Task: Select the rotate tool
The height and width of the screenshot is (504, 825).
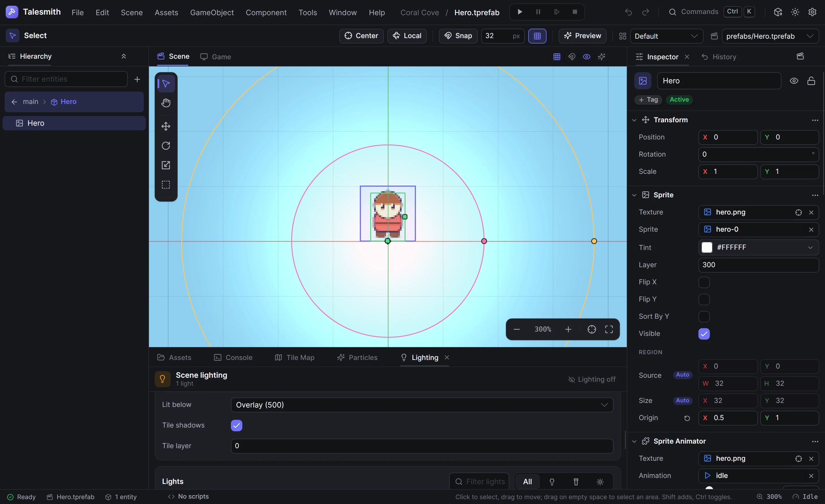Action: 166,145
